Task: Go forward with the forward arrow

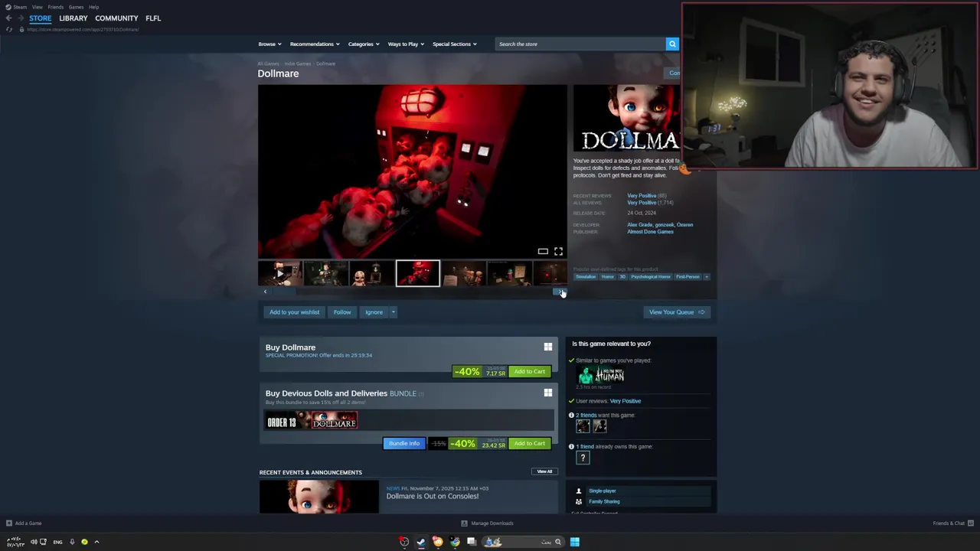Action: 21,18
